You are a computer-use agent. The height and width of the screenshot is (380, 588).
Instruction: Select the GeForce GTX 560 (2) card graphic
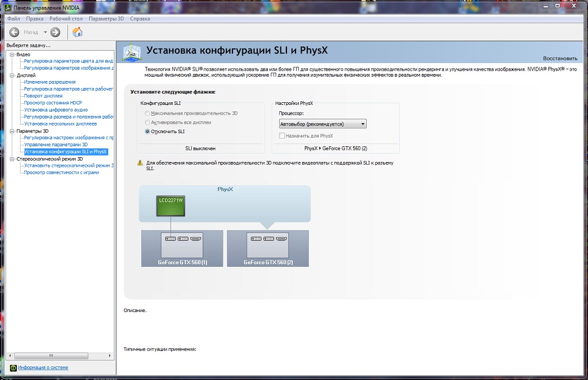[x=268, y=248]
